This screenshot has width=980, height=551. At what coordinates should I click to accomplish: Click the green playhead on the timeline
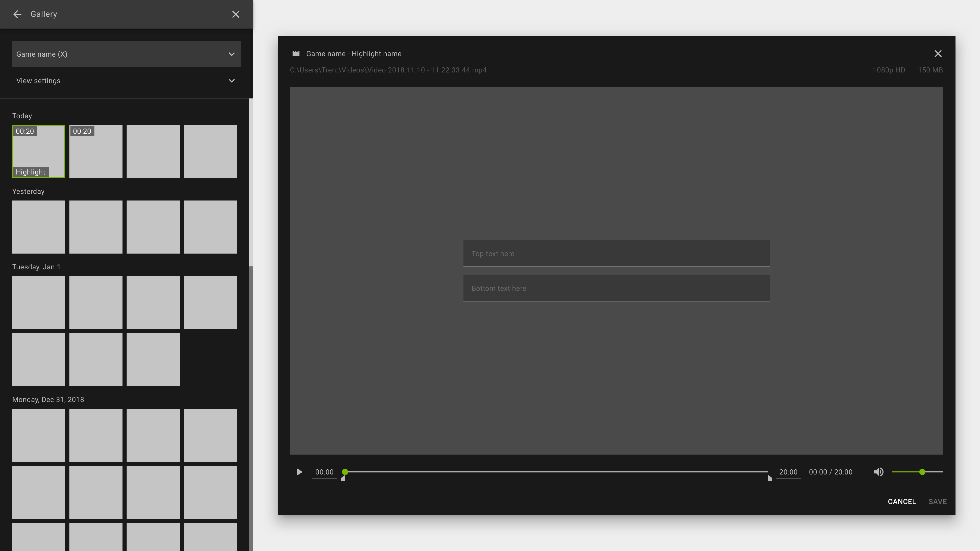345,472
